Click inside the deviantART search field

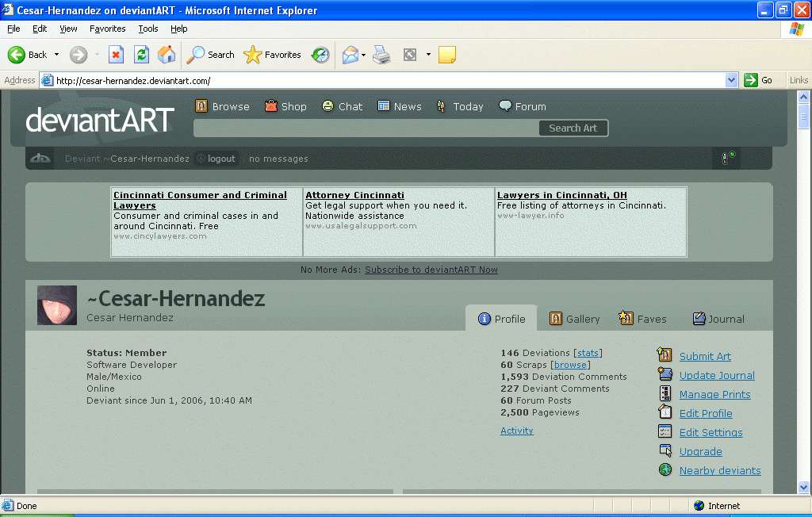(366, 128)
